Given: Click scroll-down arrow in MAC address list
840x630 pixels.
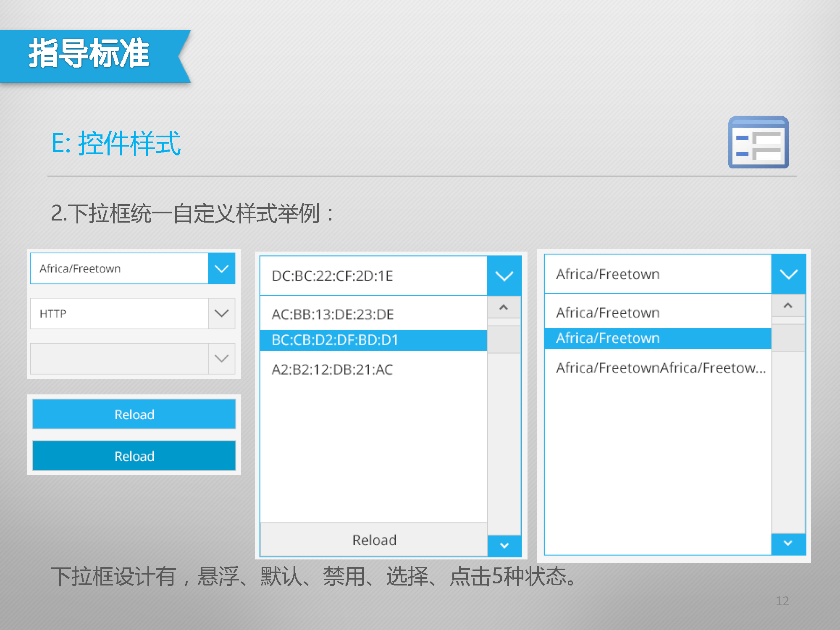Looking at the screenshot, I should pyautogui.click(x=504, y=546).
